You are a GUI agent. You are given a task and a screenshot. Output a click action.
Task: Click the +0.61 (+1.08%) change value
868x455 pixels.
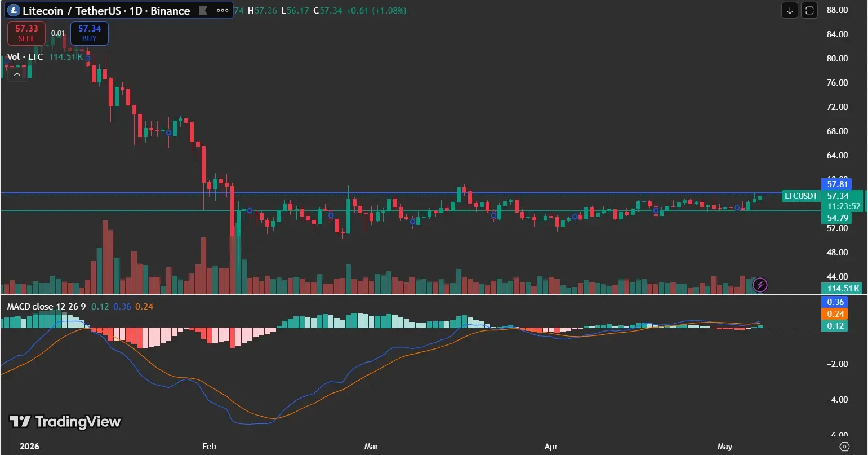click(x=376, y=11)
